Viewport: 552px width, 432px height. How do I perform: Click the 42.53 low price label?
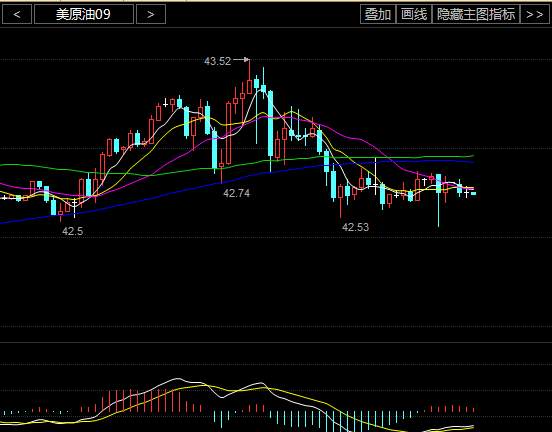tap(356, 227)
